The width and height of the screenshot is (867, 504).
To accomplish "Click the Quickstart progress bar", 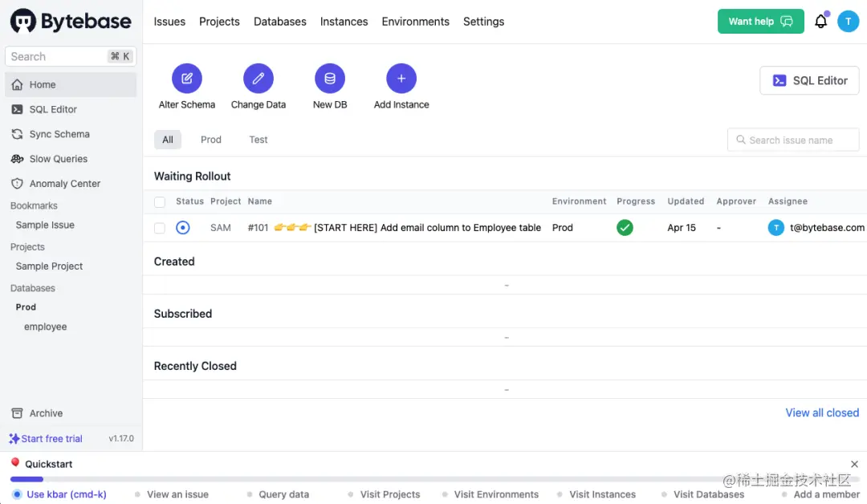I will tap(433, 479).
